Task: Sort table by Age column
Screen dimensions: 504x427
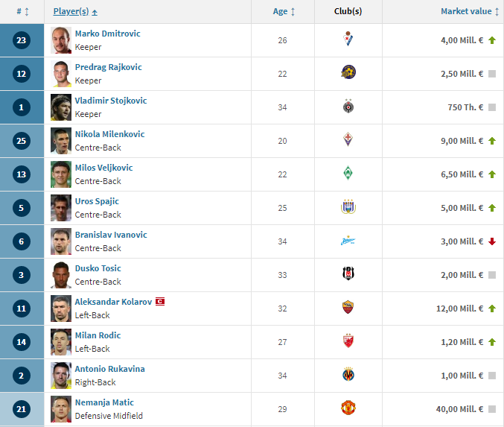Action: click(284, 12)
